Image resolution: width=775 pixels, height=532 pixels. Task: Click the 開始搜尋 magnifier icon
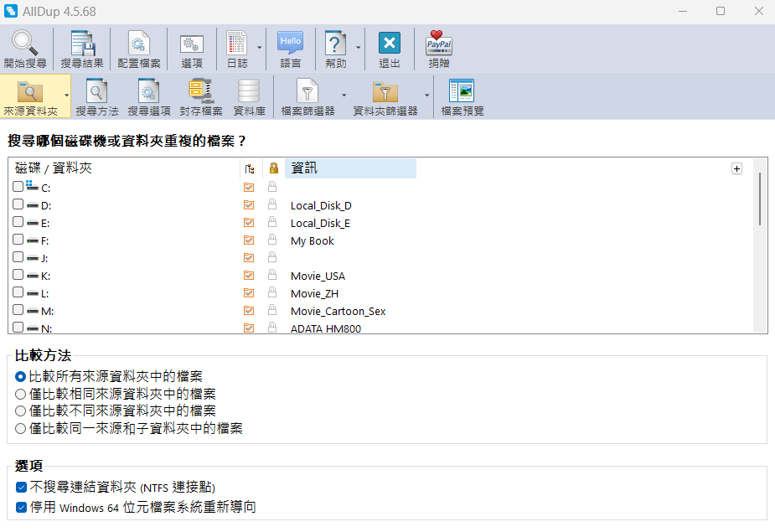[24, 43]
